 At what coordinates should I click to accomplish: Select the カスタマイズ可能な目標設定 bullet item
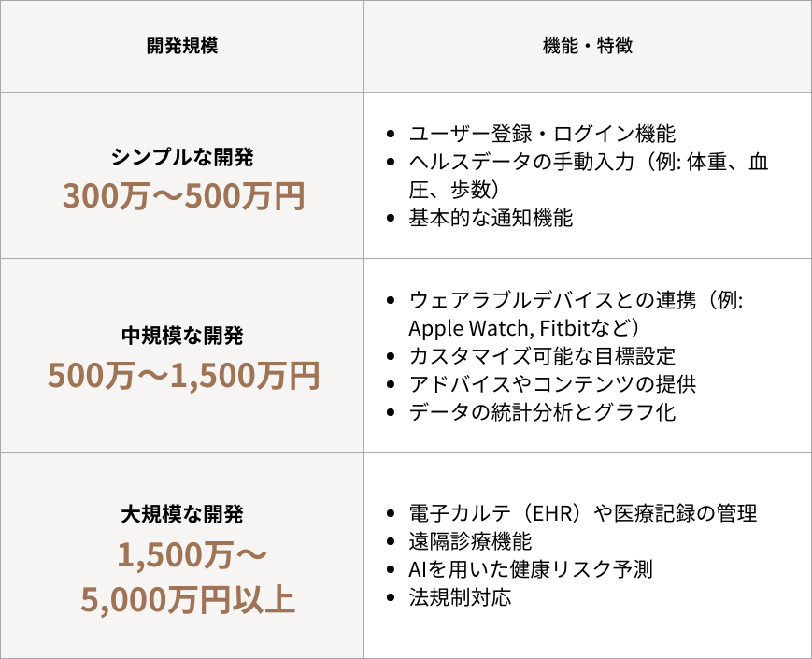(542, 356)
